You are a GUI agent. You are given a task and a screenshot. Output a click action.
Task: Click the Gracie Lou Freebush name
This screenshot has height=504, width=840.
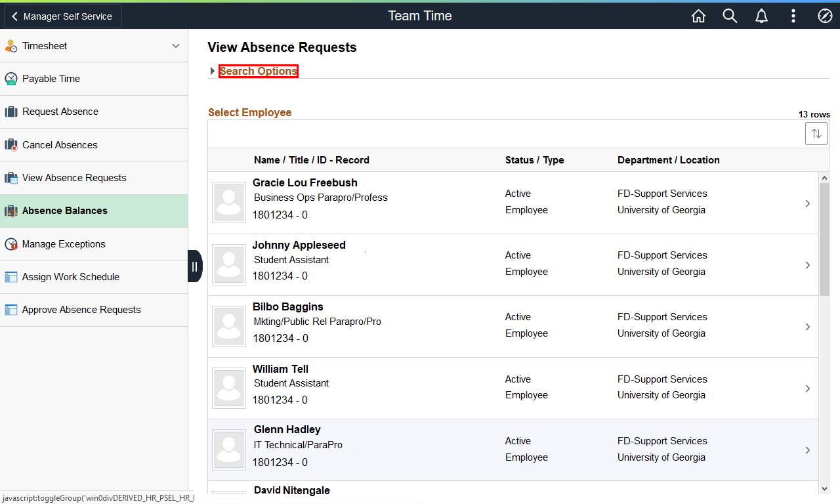pos(305,182)
